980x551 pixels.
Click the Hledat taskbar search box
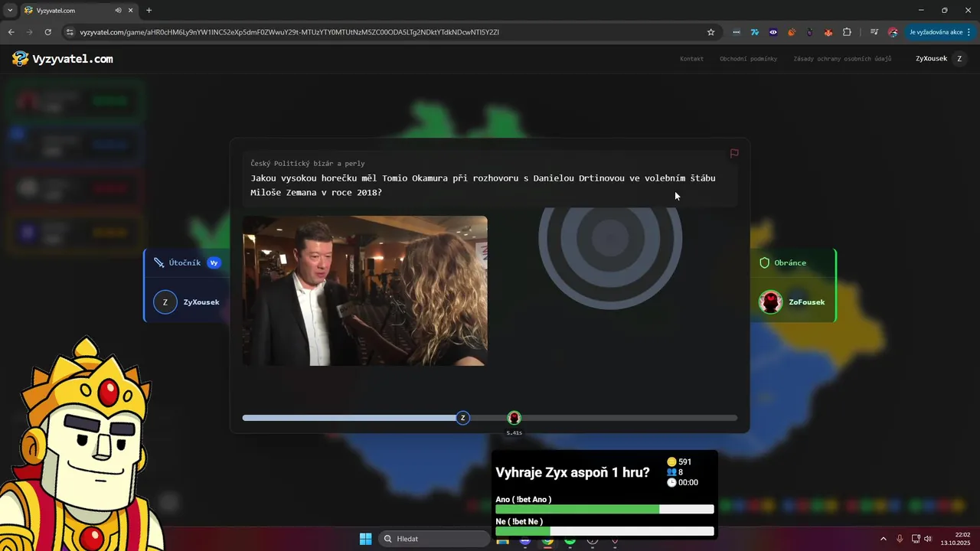(x=435, y=539)
